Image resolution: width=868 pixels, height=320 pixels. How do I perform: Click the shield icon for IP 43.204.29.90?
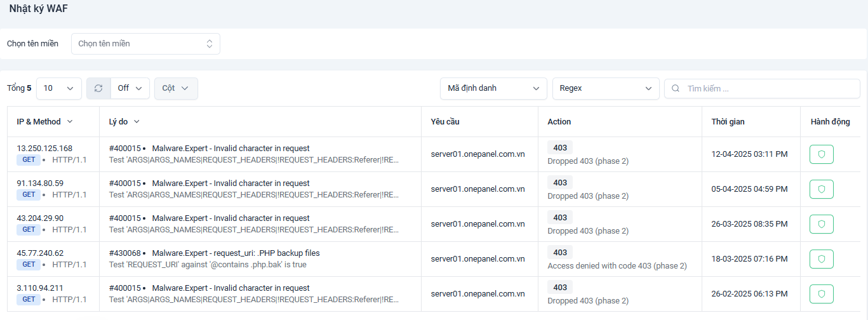[821, 224]
